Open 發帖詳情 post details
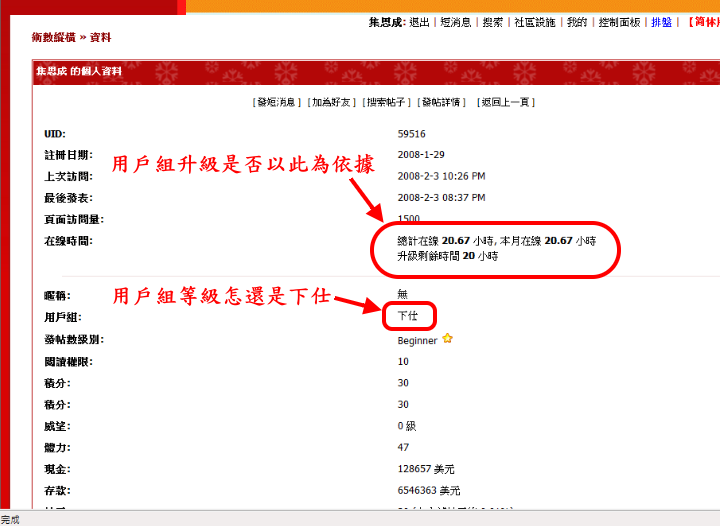This screenshot has width=720, height=526. pyautogui.click(x=443, y=102)
